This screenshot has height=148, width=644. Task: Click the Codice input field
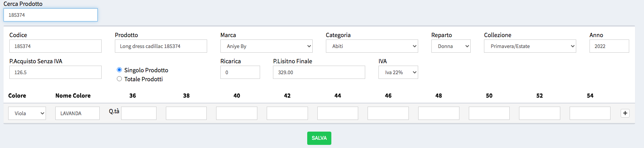click(55, 46)
